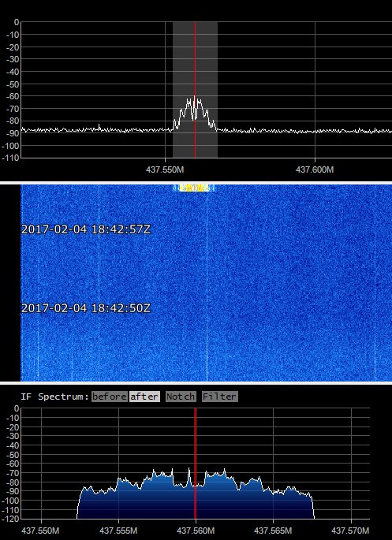The height and width of the screenshot is (540, 392).
Task: Click the -110 level label in main spectrum
Action: pos(11,158)
